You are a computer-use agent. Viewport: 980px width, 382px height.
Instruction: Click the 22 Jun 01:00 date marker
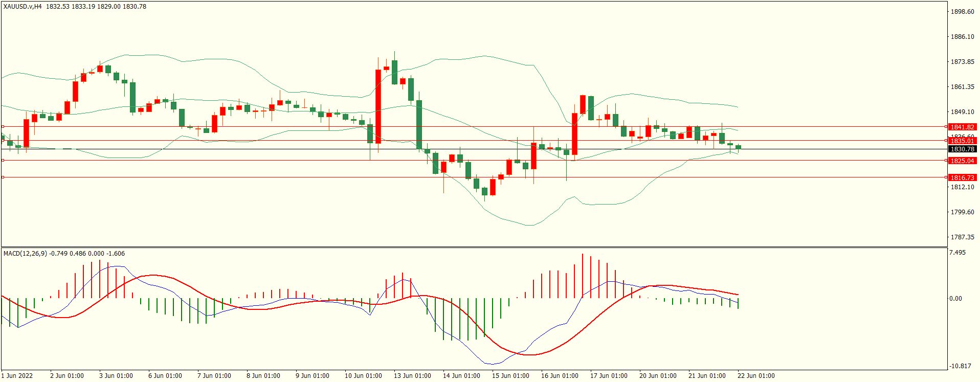click(755, 376)
